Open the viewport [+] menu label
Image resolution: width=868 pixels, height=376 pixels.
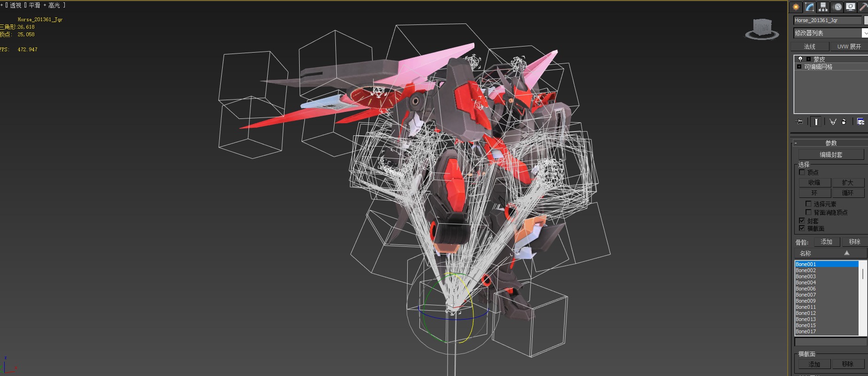[x=2, y=5]
